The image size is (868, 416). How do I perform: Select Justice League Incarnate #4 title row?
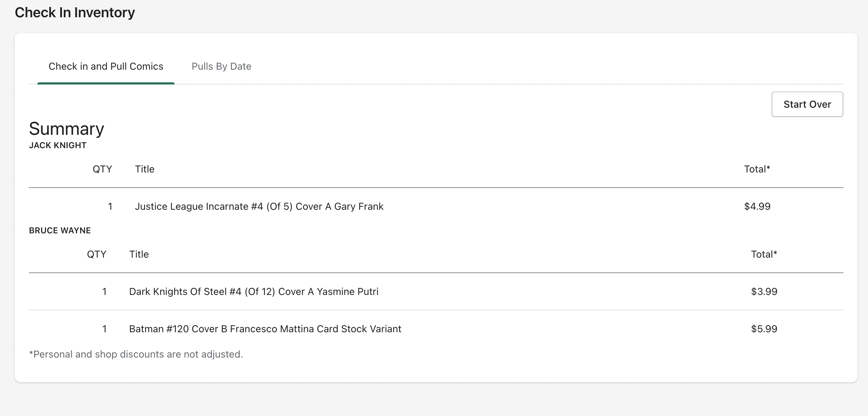[259, 206]
